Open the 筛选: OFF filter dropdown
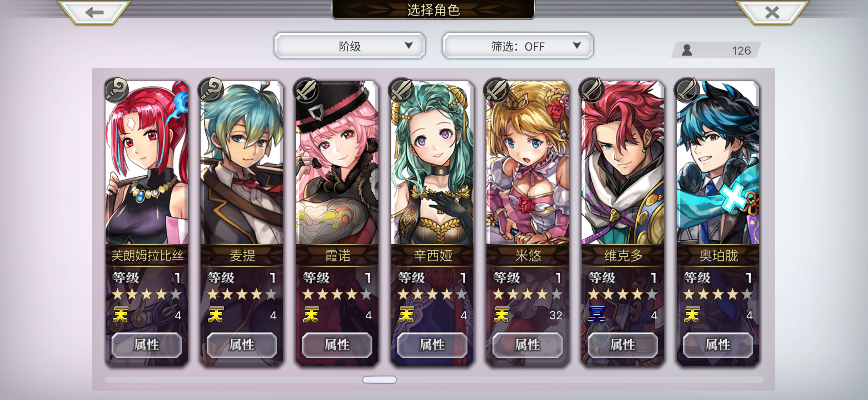The width and height of the screenshot is (868, 400). point(518,46)
